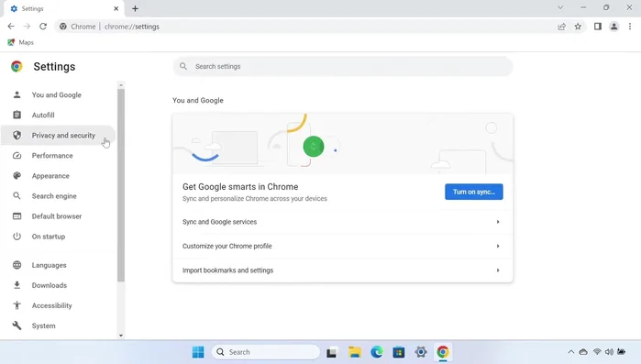Open Performance settings
Screen dimensions: 641x364
[x=52, y=156]
